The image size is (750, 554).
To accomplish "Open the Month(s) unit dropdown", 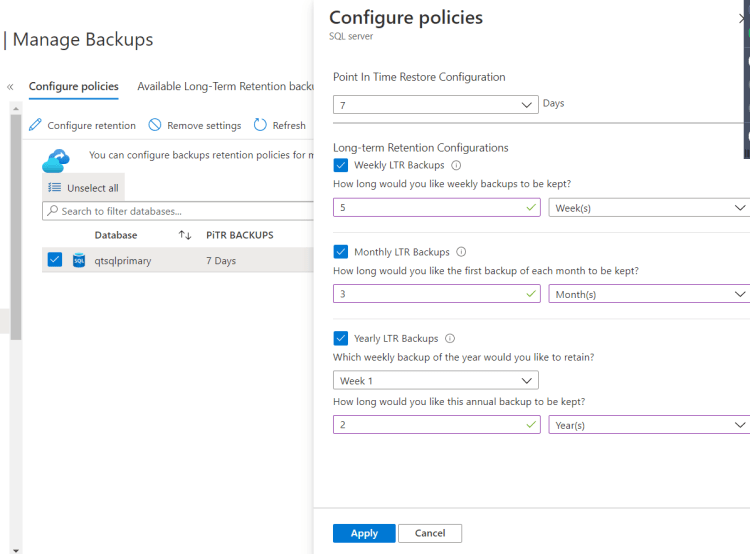I will tap(648, 294).
